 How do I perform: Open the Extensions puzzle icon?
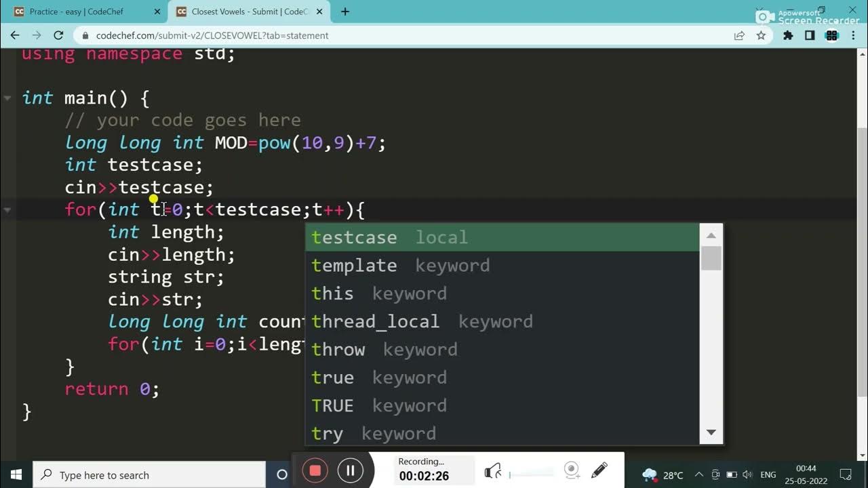tap(788, 35)
